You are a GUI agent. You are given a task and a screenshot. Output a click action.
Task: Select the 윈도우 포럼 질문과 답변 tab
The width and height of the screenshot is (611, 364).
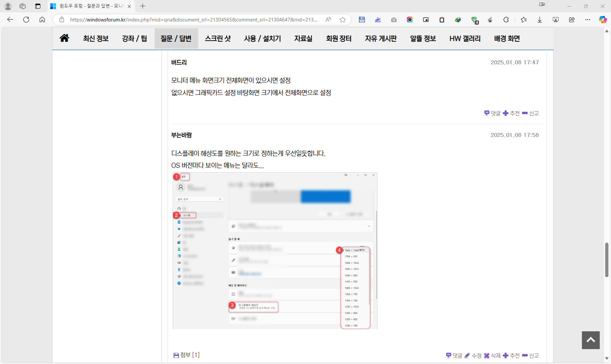pos(91,6)
